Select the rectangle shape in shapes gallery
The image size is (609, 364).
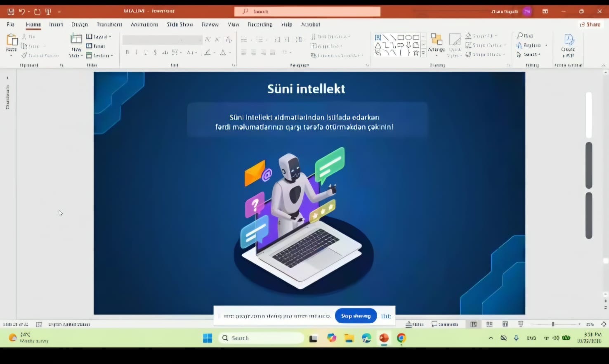tap(401, 37)
